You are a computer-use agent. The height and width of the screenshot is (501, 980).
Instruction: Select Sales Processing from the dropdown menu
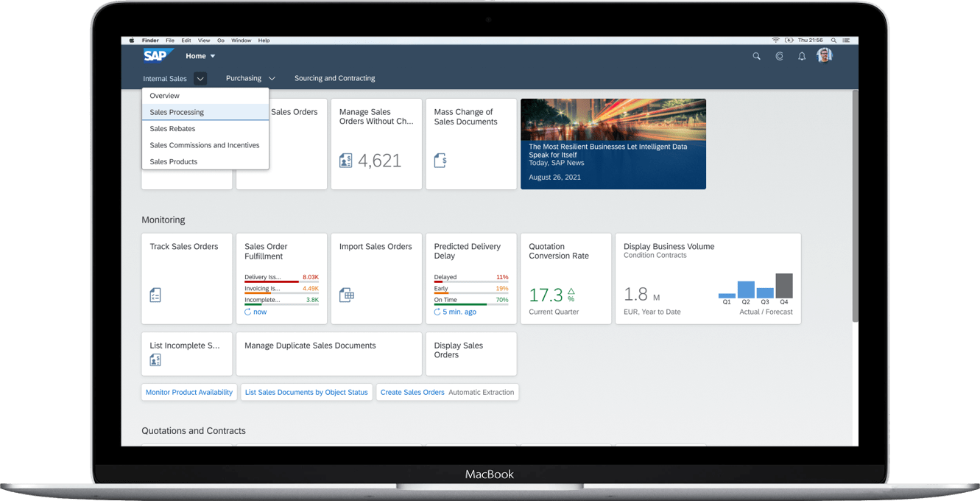[x=177, y=112]
